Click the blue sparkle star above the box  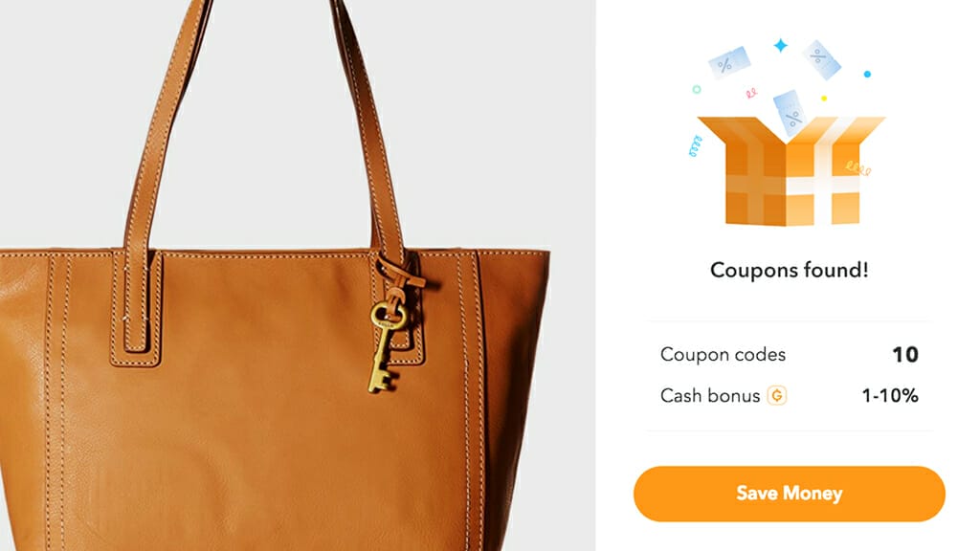tap(781, 46)
